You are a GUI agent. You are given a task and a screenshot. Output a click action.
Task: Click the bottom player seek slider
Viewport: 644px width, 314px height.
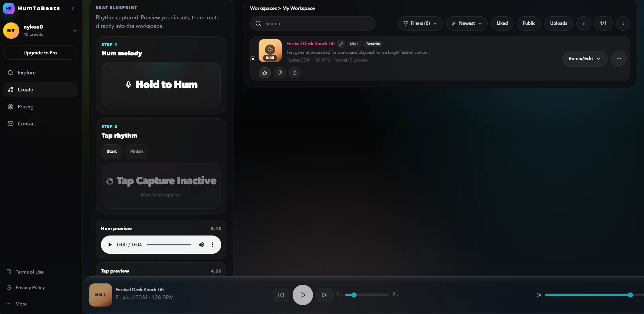coord(367,295)
